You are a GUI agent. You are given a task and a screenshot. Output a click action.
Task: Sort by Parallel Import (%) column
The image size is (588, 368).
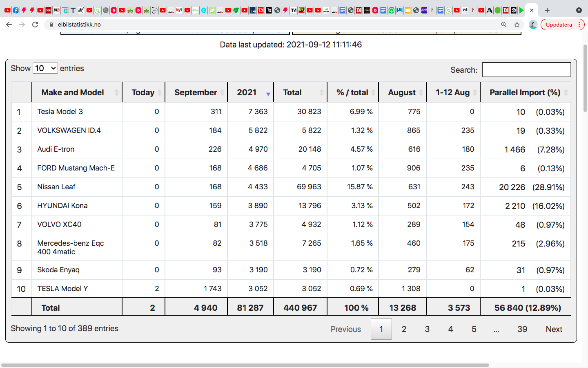pyautogui.click(x=526, y=92)
